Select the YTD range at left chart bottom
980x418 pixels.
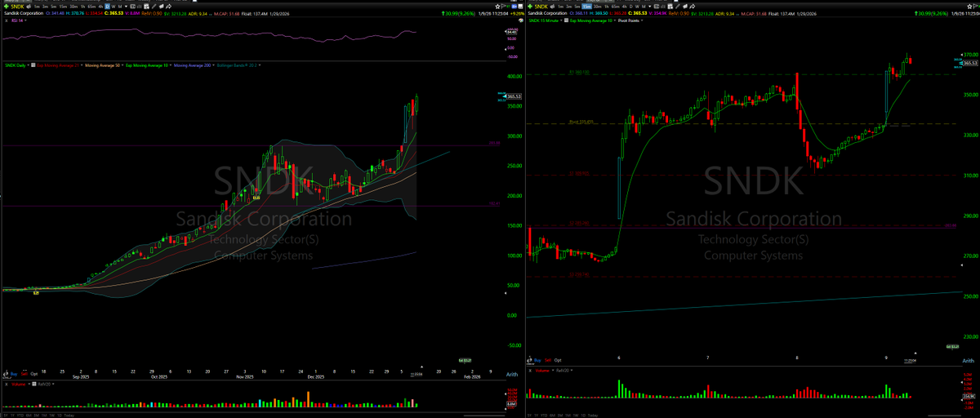(20, 415)
